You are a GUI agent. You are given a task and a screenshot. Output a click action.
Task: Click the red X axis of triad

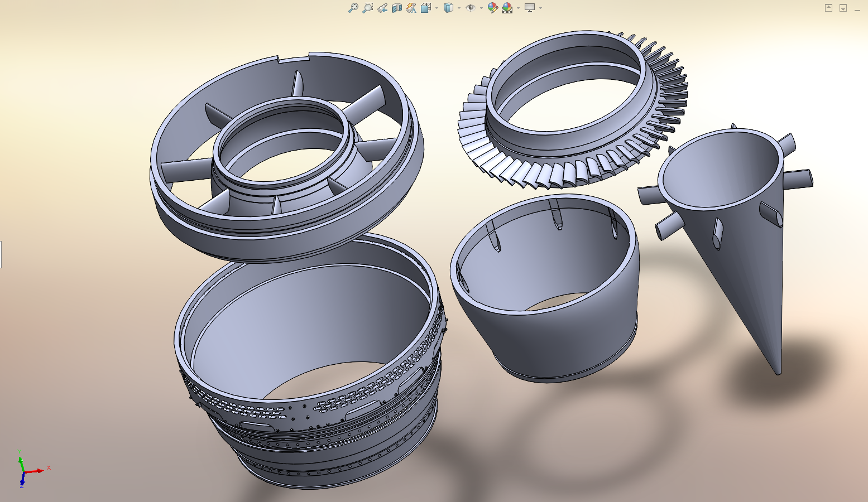pos(35,471)
